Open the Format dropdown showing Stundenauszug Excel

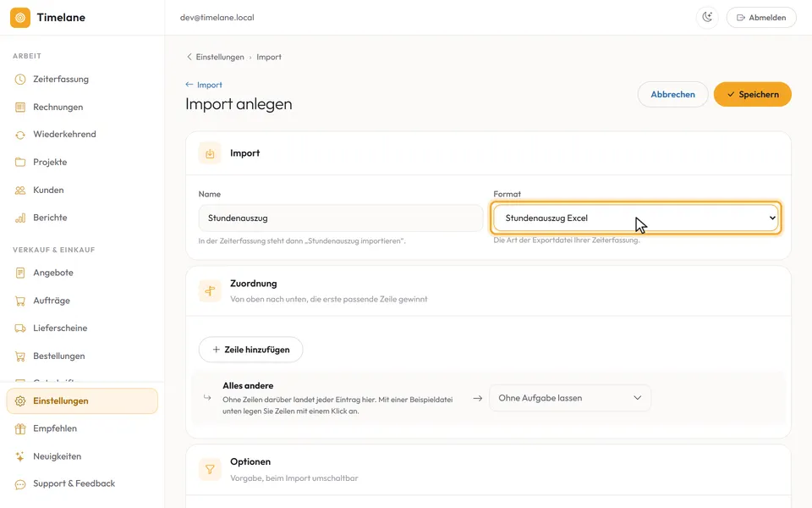[636, 218]
